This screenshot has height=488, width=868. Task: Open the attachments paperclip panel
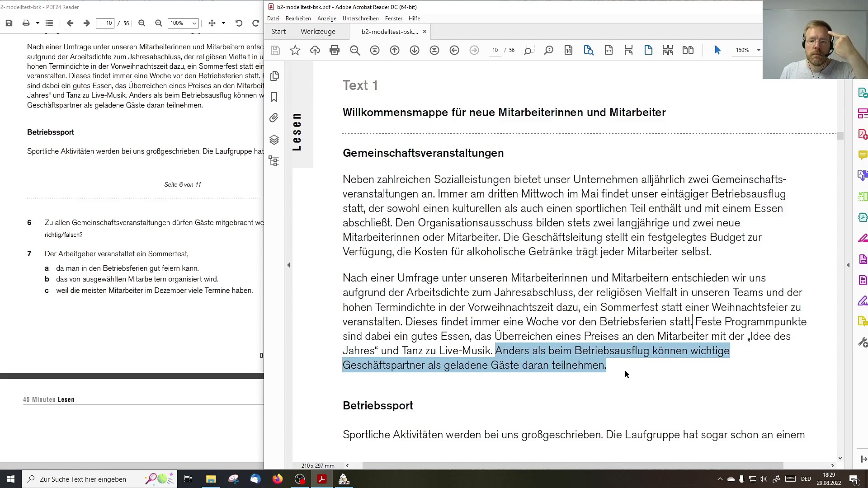coord(274,118)
